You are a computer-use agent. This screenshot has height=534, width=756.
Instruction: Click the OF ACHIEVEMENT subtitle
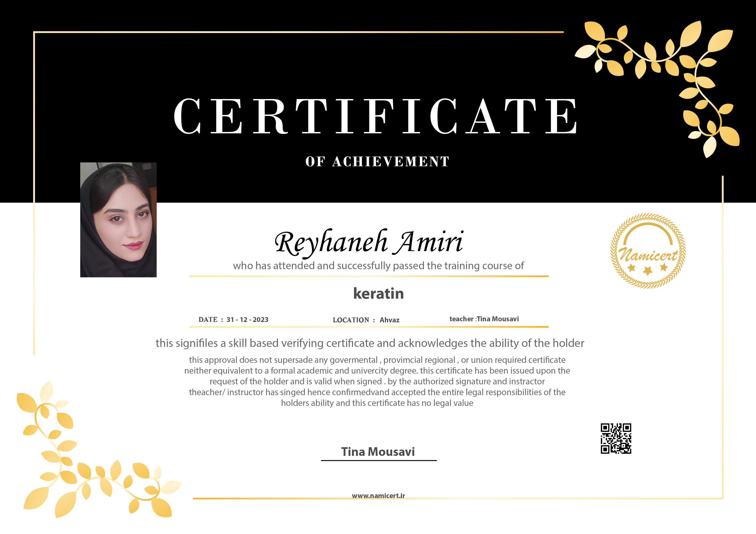[x=377, y=161]
